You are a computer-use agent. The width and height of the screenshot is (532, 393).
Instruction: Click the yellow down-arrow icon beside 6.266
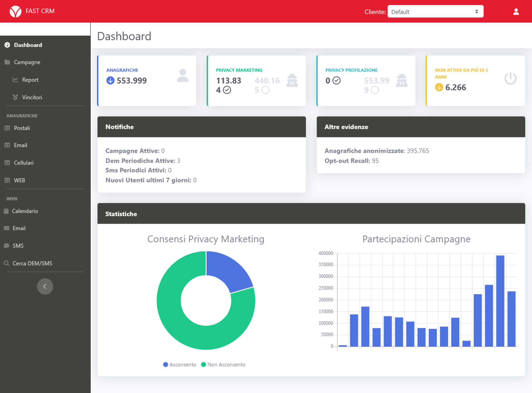point(439,87)
